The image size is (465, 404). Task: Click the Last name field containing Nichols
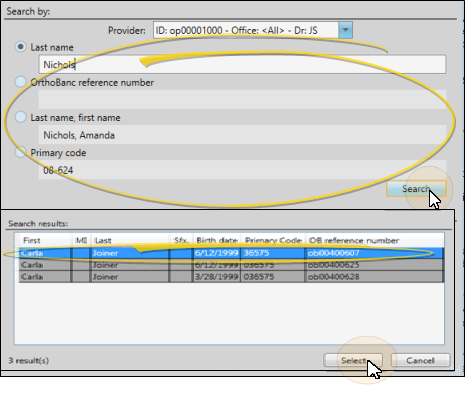tap(242, 64)
